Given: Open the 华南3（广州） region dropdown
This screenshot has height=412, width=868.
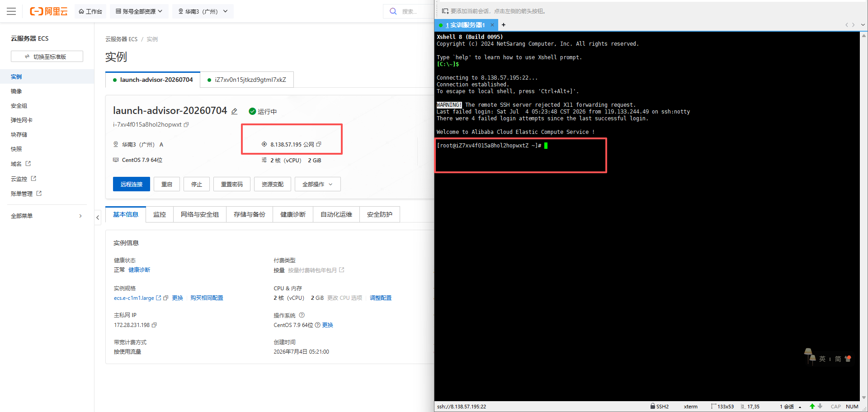Looking at the screenshot, I should click(x=203, y=11).
